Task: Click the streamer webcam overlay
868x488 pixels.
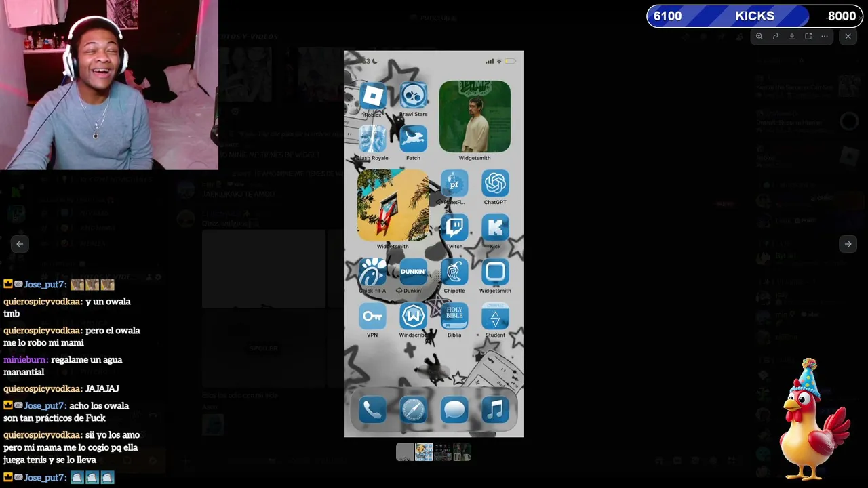Action: click(109, 85)
